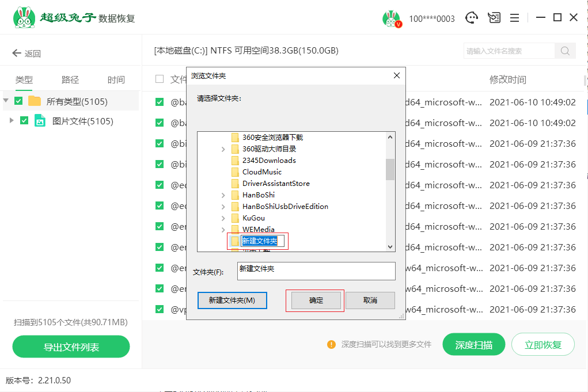Screen dimensions: 588x392
Task: Toggle the select-all checkbox in file header
Action: (x=160, y=79)
